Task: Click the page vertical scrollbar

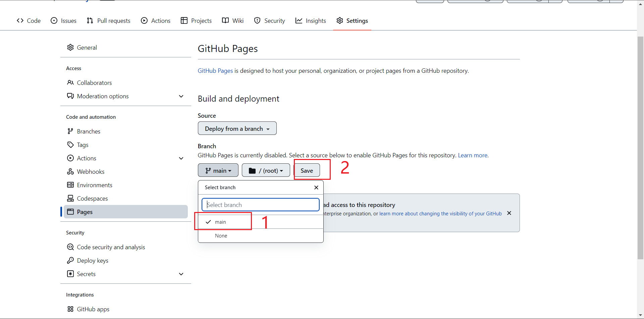Action: [640, 148]
